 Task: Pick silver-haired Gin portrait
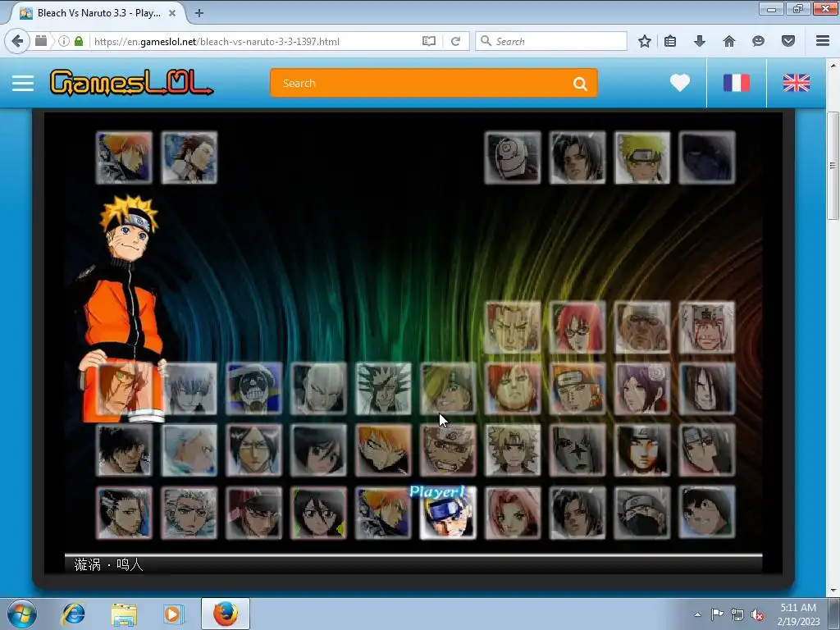189,389
